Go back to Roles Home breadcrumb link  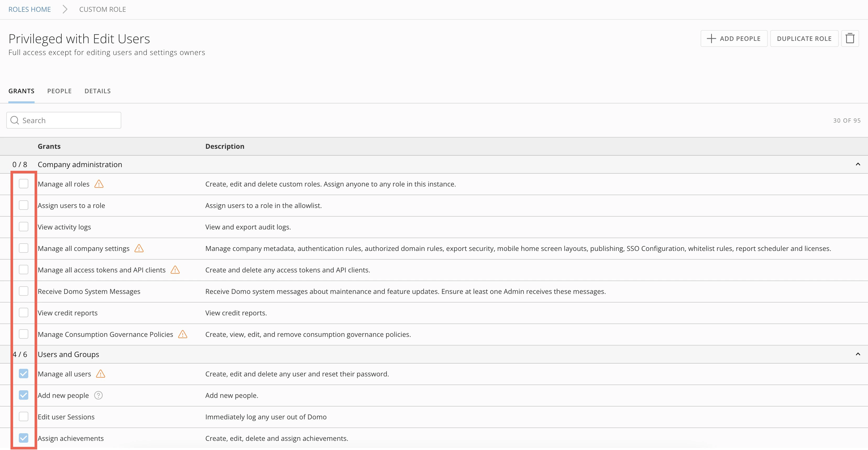30,9
